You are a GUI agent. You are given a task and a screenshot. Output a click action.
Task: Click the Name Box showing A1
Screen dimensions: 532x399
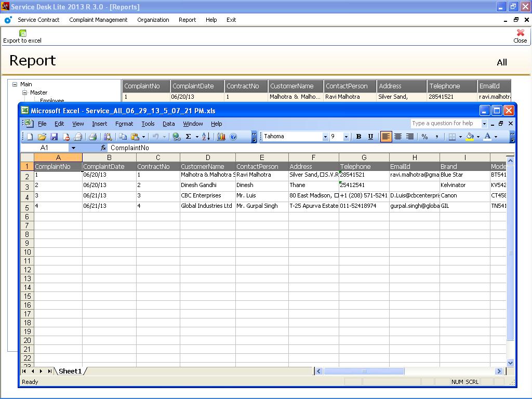(45, 148)
